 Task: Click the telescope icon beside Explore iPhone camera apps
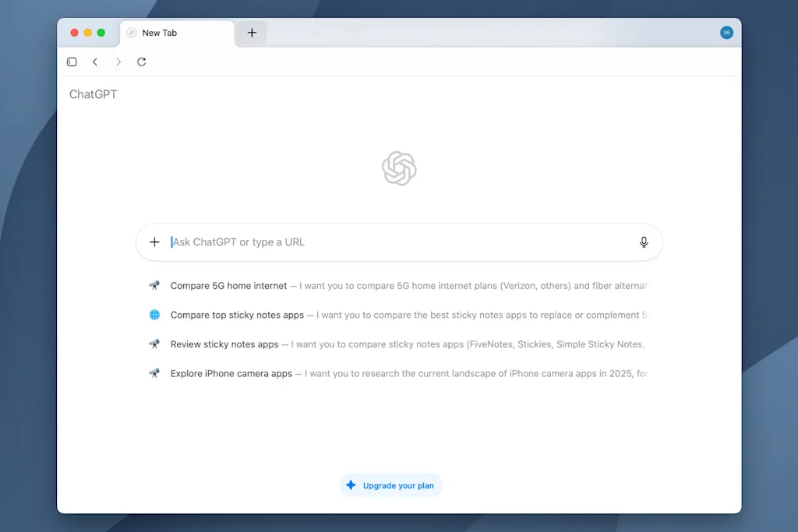click(154, 373)
